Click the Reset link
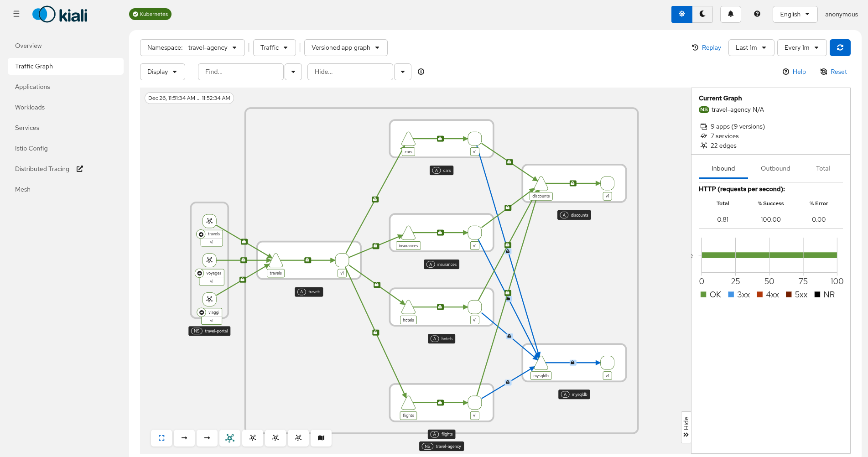The image size is (868, 457). click(x=834, y=72)
